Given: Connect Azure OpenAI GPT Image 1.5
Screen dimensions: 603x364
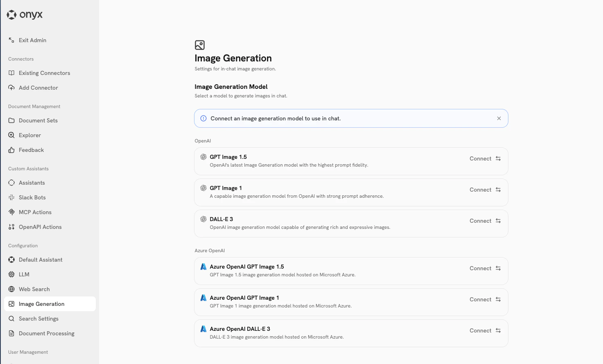Looking at the screenshot, I should click(x=480, y=268).
